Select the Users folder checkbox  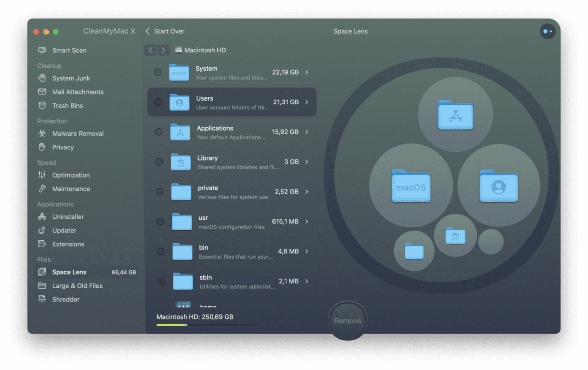click(x=158, y=102)
